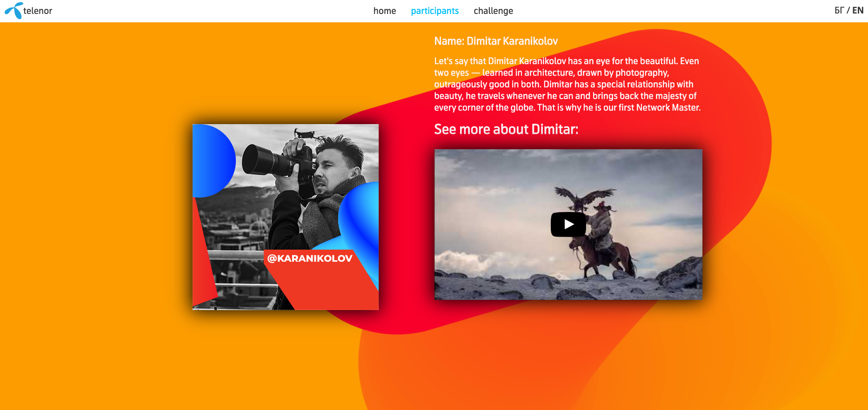Click the Telenor propeller logo icon
This screenshot has height=410, width=868.
[x=13, y=10]
